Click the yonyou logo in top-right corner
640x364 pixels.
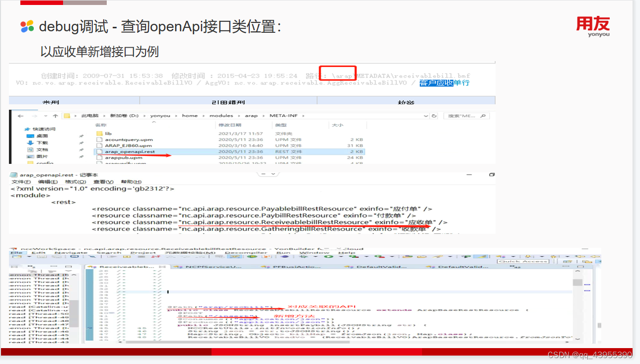click(x=594, y=26)
